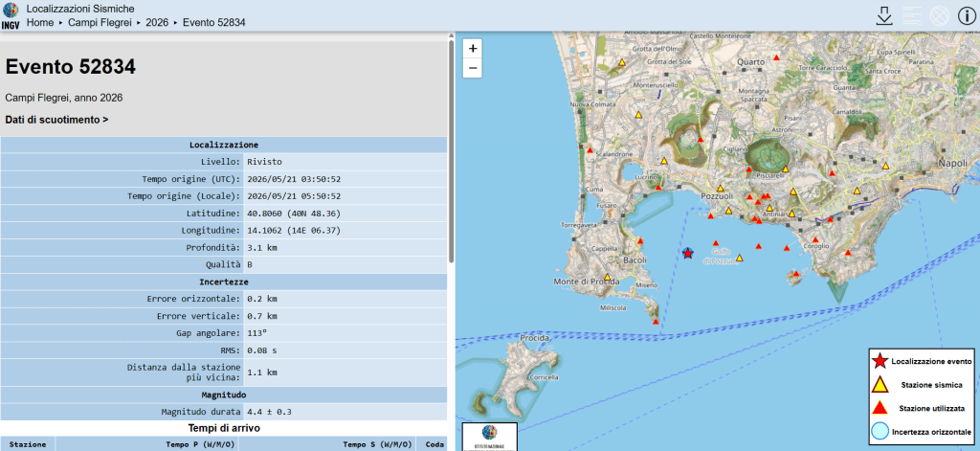Click the Localizzazioni Sismiche header title
Image resolution: width=980 pixels, height=451 pixels.
80,9
